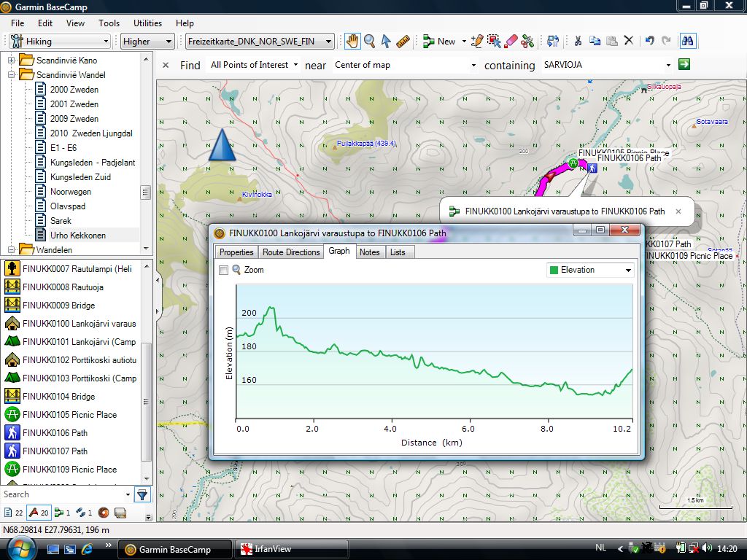Open the Sarek list in library

[x=61, y=221]
